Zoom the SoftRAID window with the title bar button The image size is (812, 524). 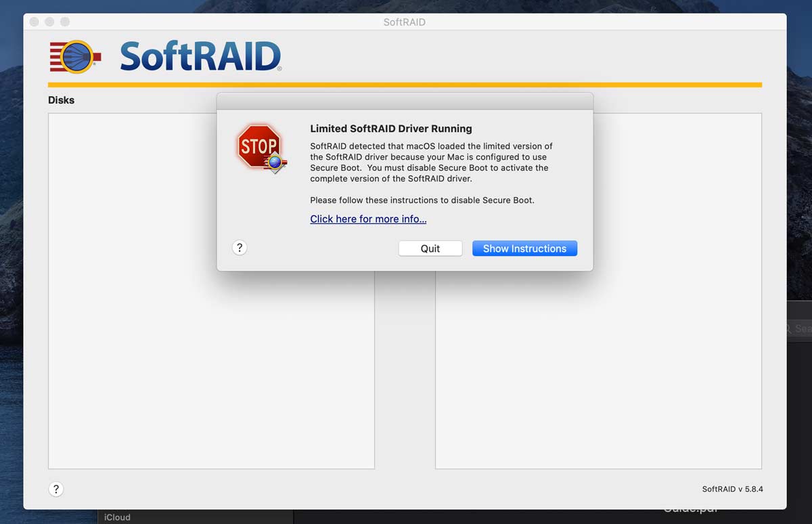click(x=65, y=22)
